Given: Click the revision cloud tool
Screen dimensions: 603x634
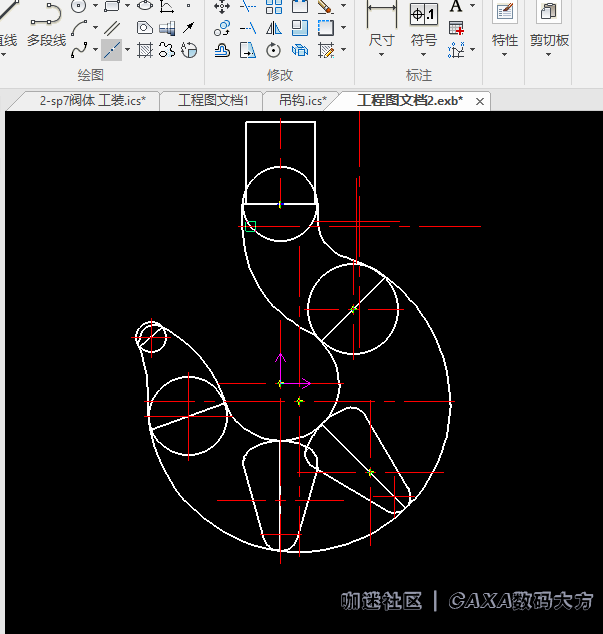Looking at the screenshot, I should pos(167,49).
